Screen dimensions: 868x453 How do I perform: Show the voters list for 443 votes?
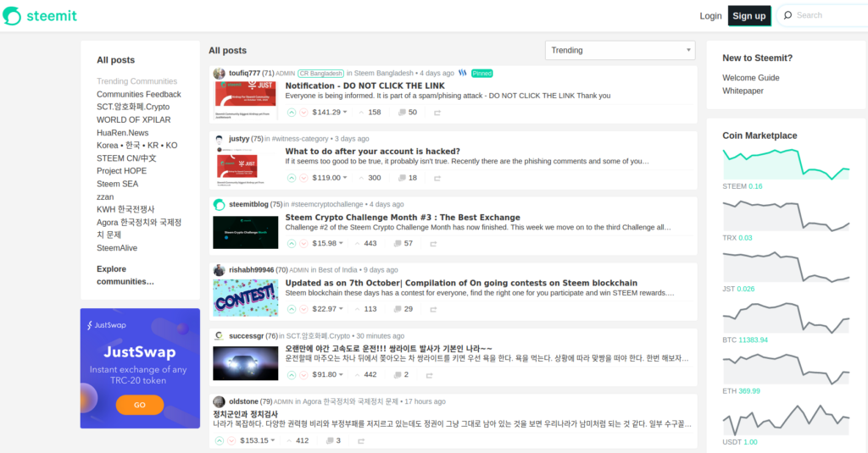point(365,244)
